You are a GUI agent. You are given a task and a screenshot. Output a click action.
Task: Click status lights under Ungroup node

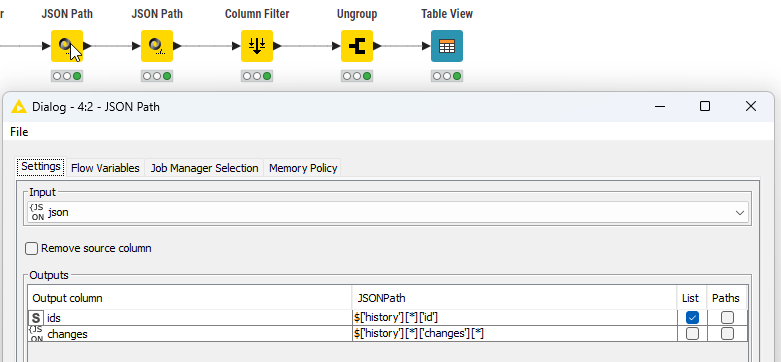[357, 76]
